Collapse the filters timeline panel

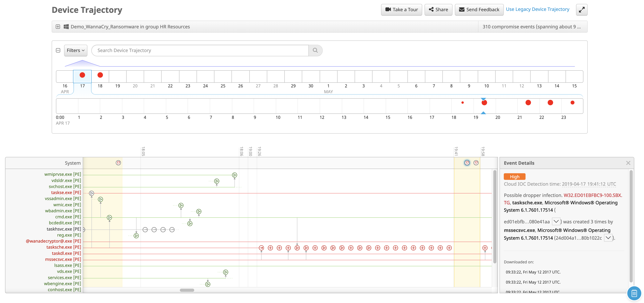click(x=58, y=50)
